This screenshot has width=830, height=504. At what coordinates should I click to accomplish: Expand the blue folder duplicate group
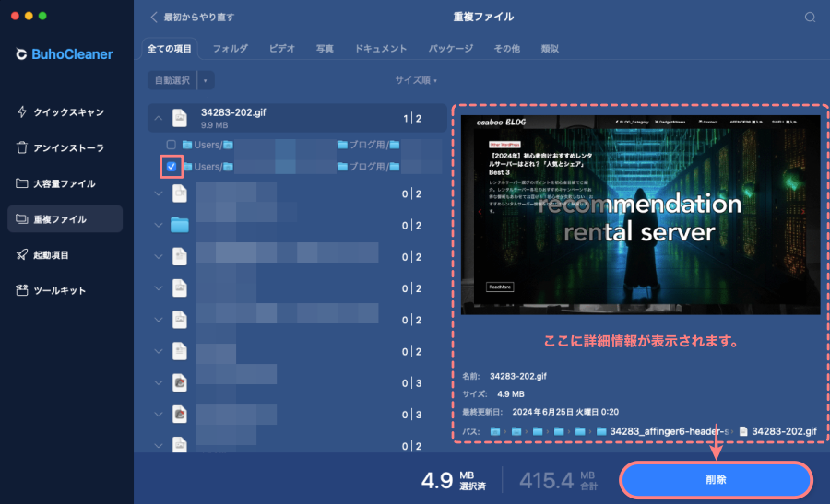coord(159,226)
